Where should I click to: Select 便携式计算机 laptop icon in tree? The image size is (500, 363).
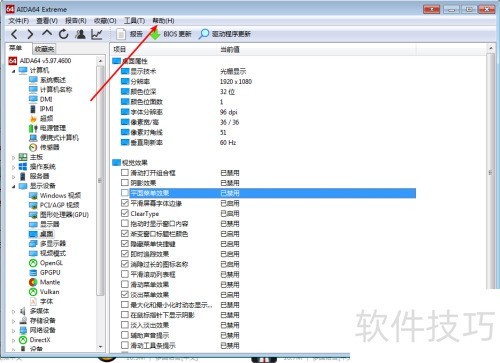tap(33, 138)
